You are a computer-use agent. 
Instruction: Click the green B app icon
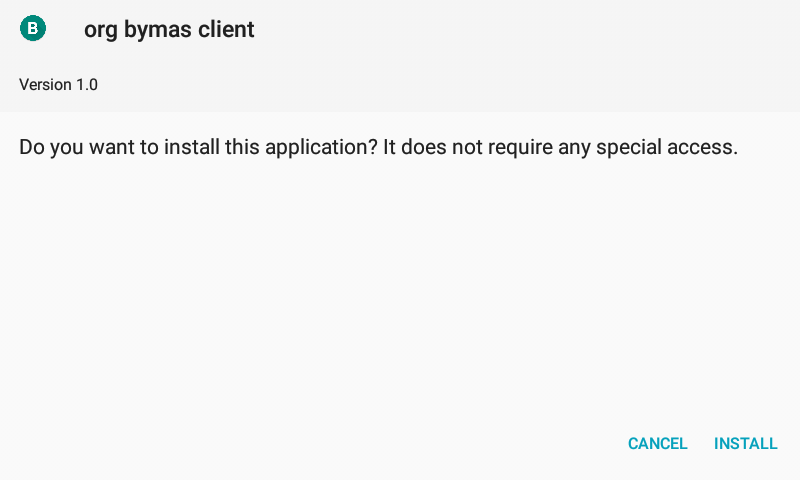coord(33,28)
